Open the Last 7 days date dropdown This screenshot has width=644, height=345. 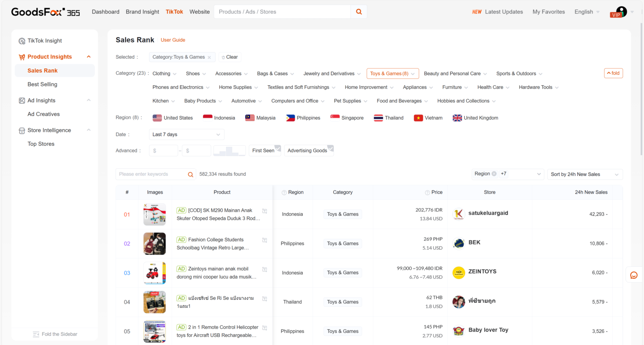pos(187,134)
